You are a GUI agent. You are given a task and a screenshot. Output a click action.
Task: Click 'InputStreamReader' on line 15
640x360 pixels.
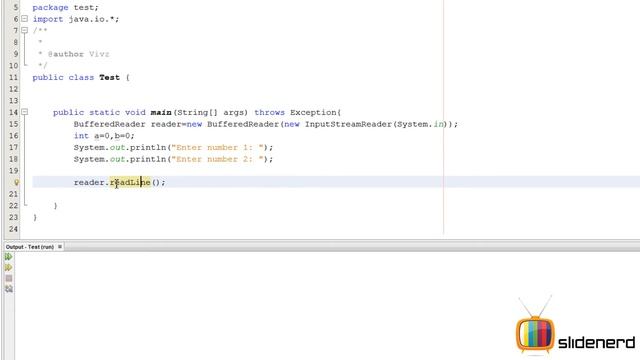(348, 124)
